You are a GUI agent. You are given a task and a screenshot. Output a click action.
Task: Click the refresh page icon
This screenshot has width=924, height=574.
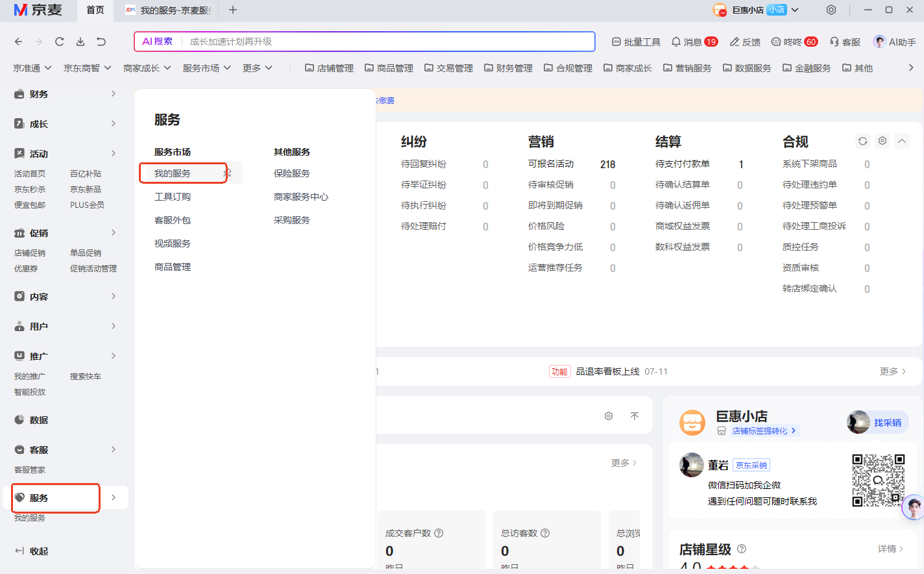point(60,42)
